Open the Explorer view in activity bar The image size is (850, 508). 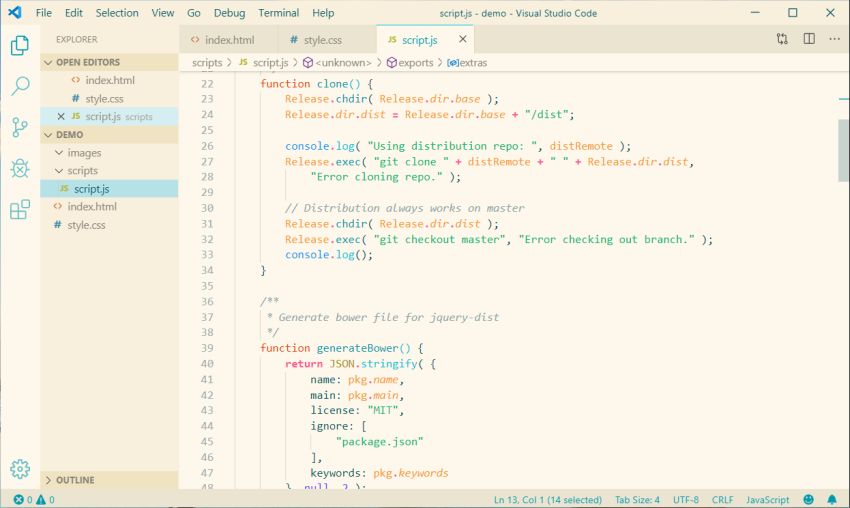click(20, 45)
